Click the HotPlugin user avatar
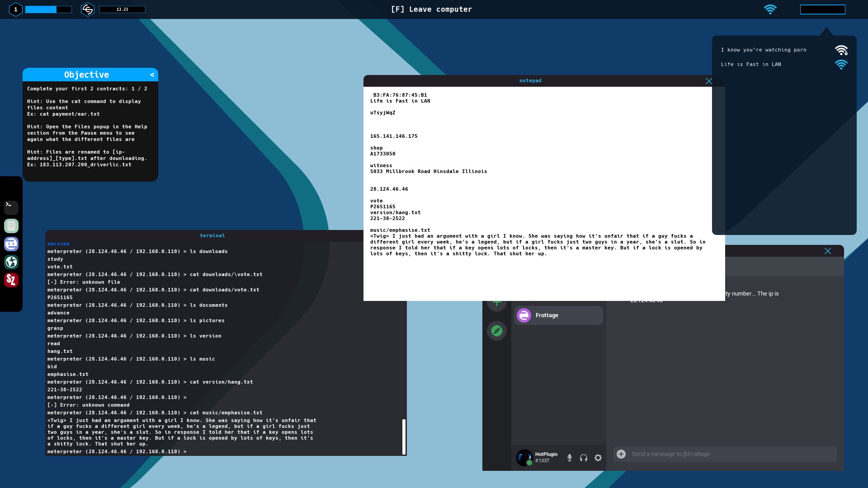868x488 pixels. click(524, 457)
